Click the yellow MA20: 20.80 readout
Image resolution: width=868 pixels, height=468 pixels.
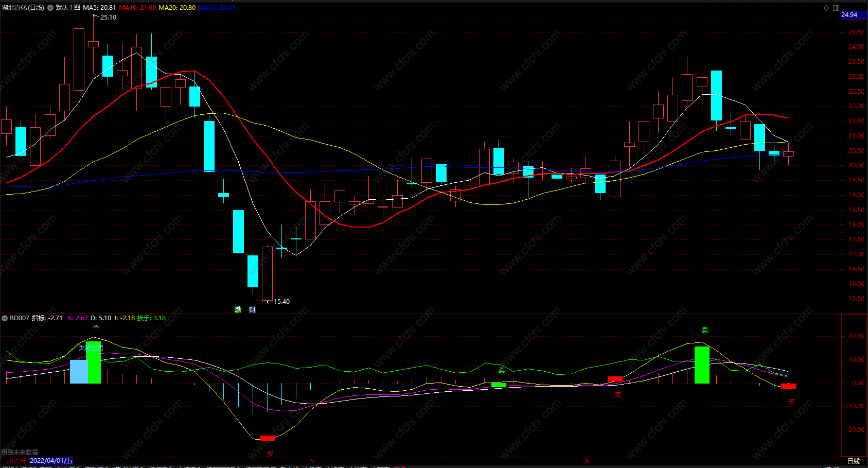[x=177, y=8]
